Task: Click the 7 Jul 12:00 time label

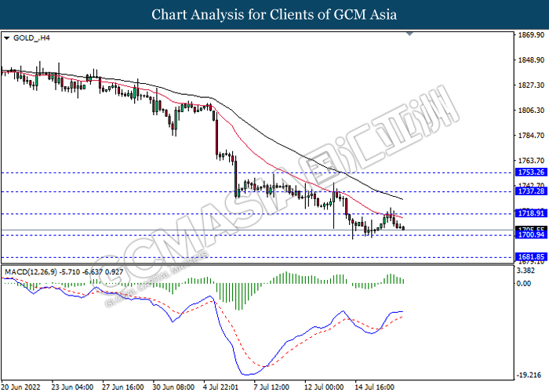Action: point(271,387)
